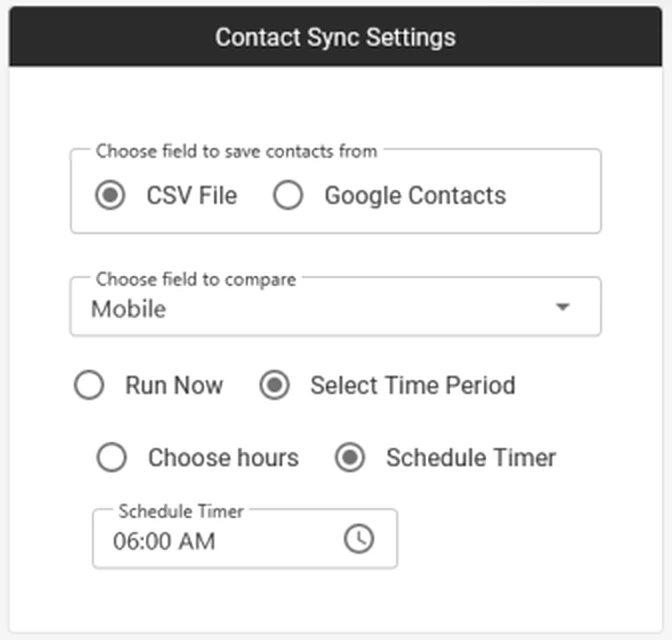Click the Contact Sync Settings header title
Viewport: 672px width, 640px height.
point(335,37)
